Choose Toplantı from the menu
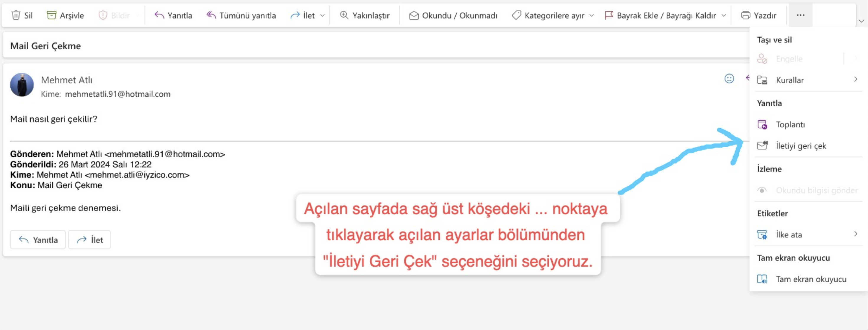Image resolution: width=868 pixels, height=330 pixels. pos(790,124)
